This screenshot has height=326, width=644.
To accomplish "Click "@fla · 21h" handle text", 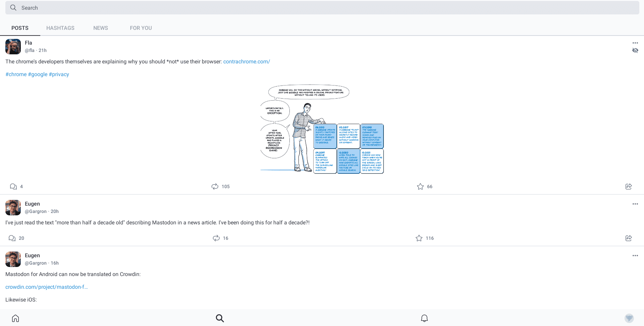I will click(36, 51).
